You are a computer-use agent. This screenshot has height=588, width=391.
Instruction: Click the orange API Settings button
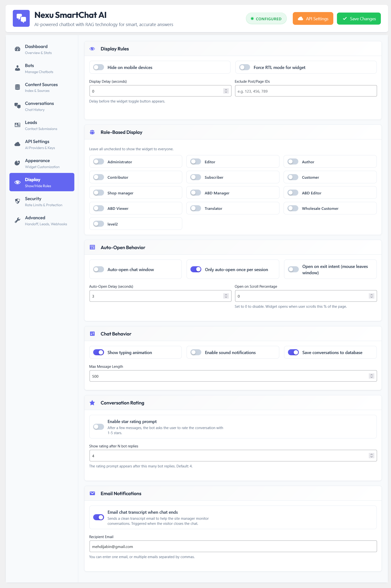click(x=313, y=19)
